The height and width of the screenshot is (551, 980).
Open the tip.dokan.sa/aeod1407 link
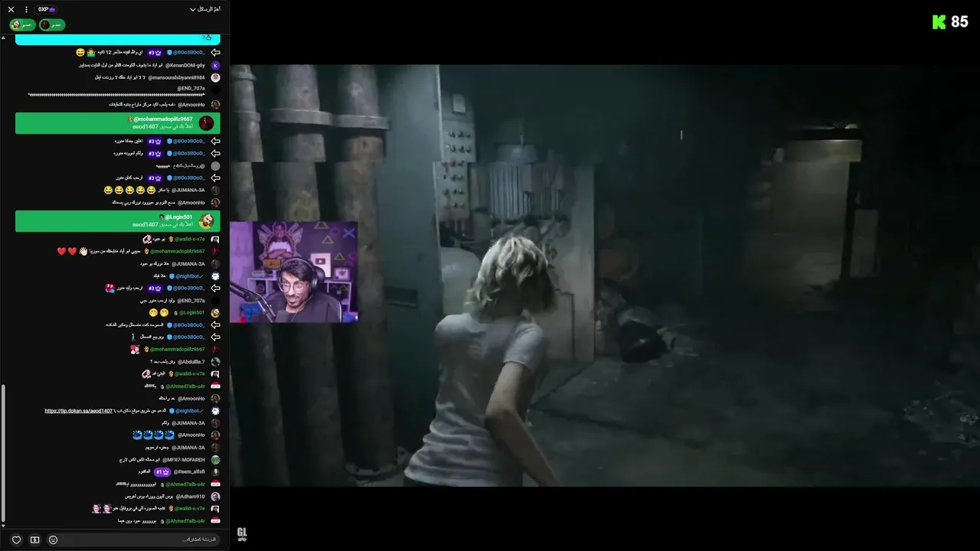click(x=79, y=411)
